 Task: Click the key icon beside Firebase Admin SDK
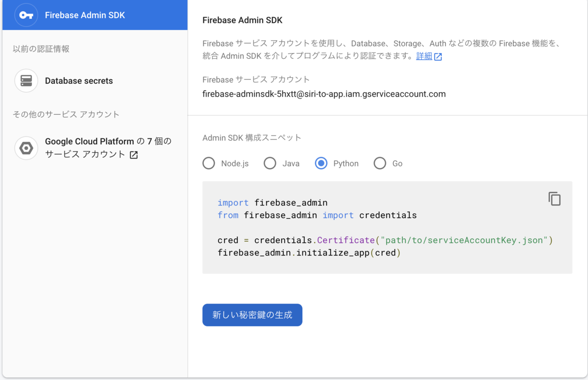[x=26, y=15]
